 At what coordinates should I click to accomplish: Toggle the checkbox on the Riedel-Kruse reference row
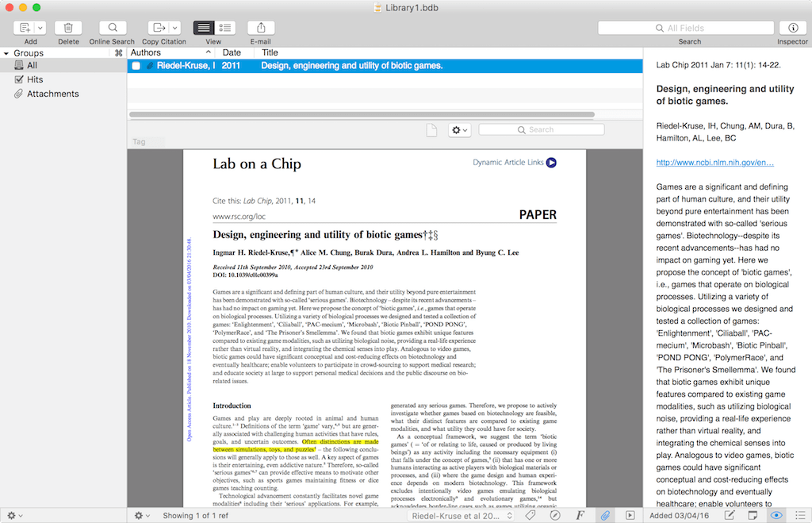click(x=136, y=66)
